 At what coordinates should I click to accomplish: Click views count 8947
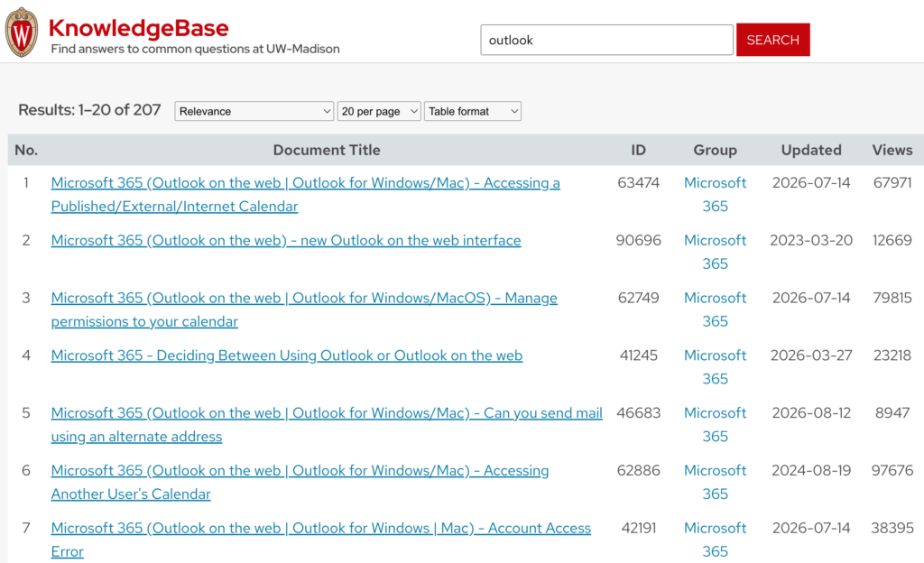(892, 413)
